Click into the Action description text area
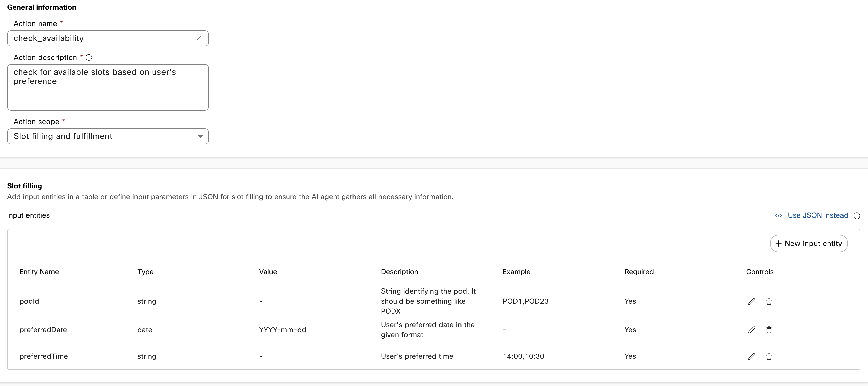The height and width of the screenshot is (386, 868). tap(108, 87)
